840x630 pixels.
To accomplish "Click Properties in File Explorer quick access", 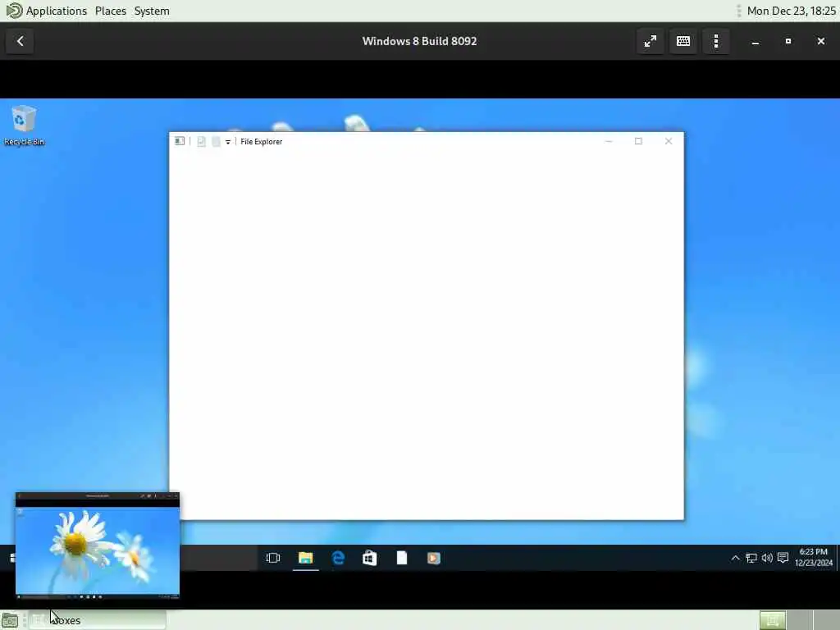I will tap(202, 141).
